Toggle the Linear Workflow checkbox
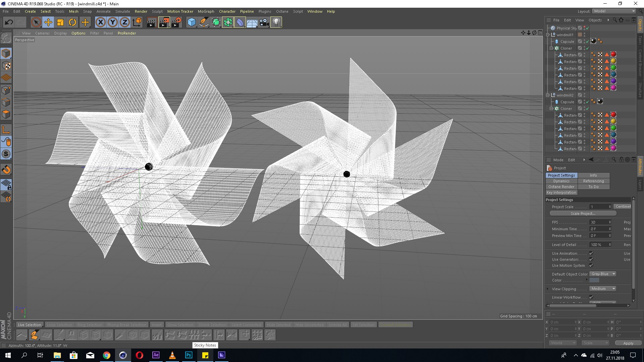The width and height of the screenshot is (644, 362). 591,297
